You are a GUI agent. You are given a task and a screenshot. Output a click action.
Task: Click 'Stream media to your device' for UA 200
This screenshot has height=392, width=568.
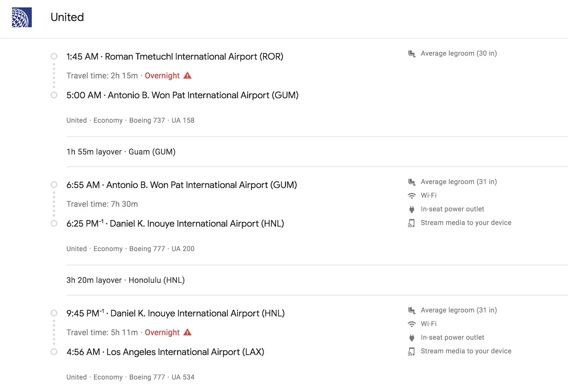[466, 223]
